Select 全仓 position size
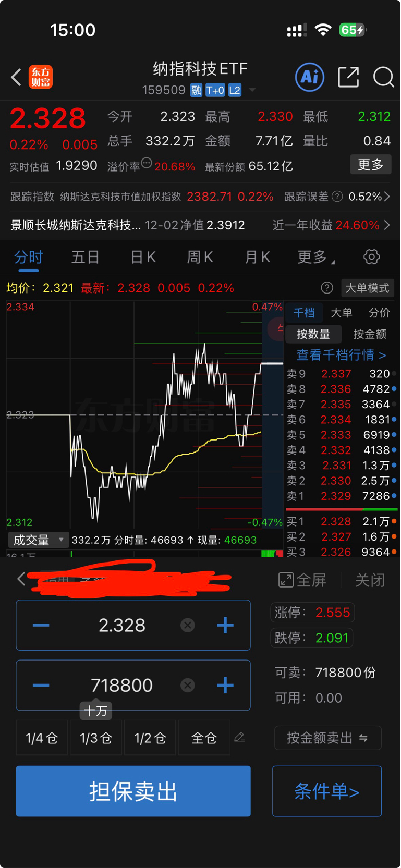The height and width of the screenshot is (868, 401). pyautogui.click(x=204, y=738)
